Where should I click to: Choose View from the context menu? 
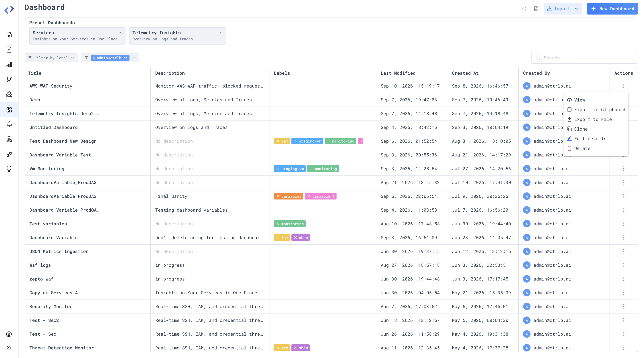pyautogui.click(x=596, y=100)
